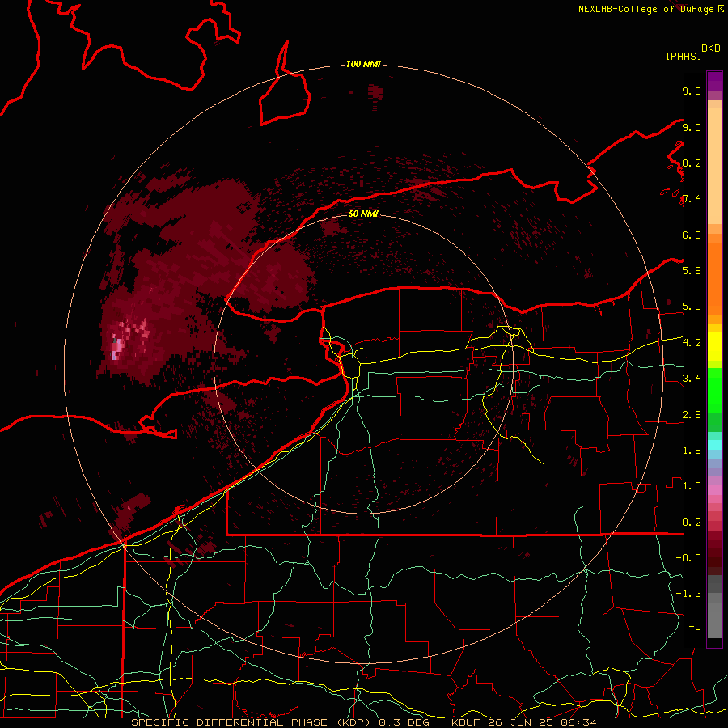Click the 4.2 legend value

tap(692, 343)
